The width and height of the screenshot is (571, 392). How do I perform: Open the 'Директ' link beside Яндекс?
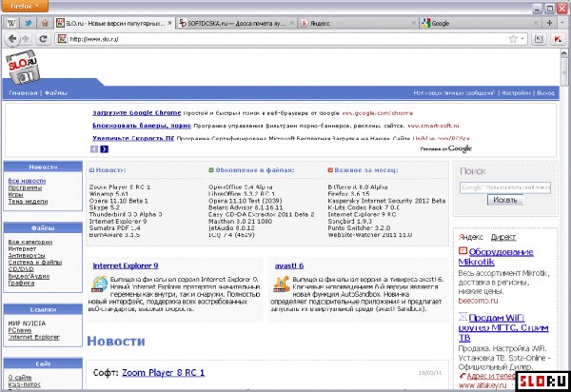pos(503,237)
